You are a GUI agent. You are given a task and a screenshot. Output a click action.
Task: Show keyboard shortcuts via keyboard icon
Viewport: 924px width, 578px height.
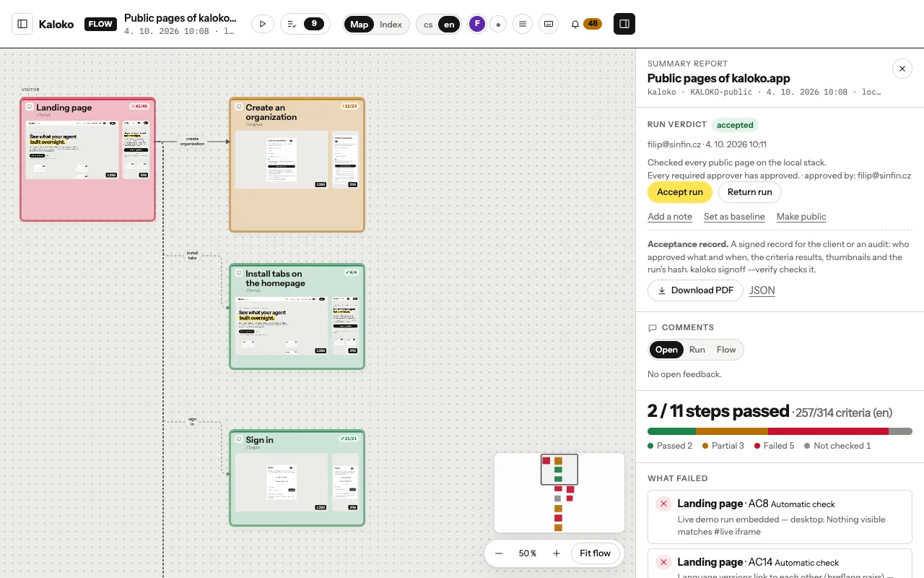click(549, 24)
